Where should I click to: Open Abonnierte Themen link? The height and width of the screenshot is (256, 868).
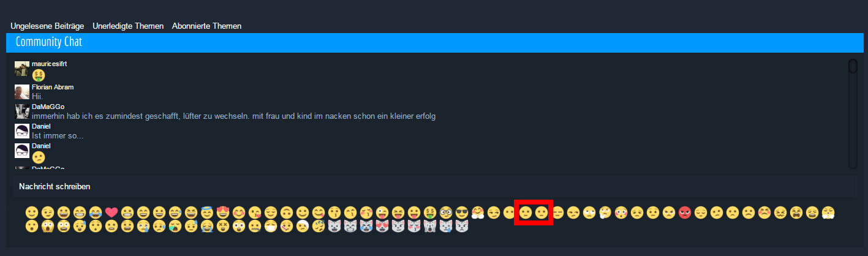[x=206, y=26]
